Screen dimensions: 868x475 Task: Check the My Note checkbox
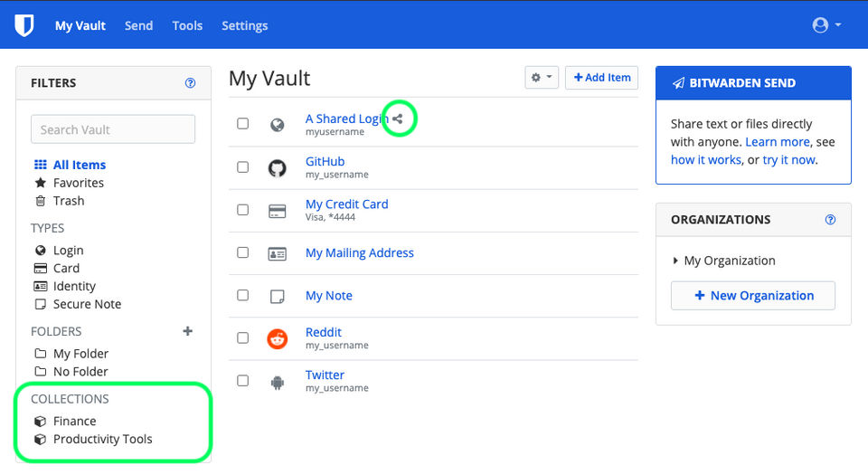coord(242,295)
